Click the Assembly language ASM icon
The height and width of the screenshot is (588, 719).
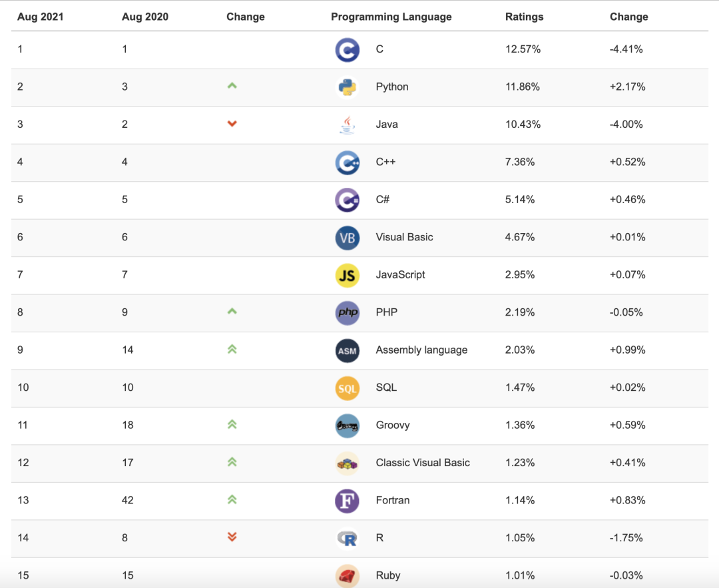tap(347, 350)
